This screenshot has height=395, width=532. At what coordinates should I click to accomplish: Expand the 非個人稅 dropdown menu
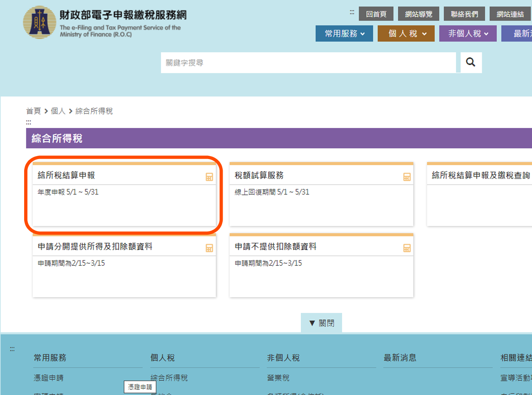click(468, 34)
